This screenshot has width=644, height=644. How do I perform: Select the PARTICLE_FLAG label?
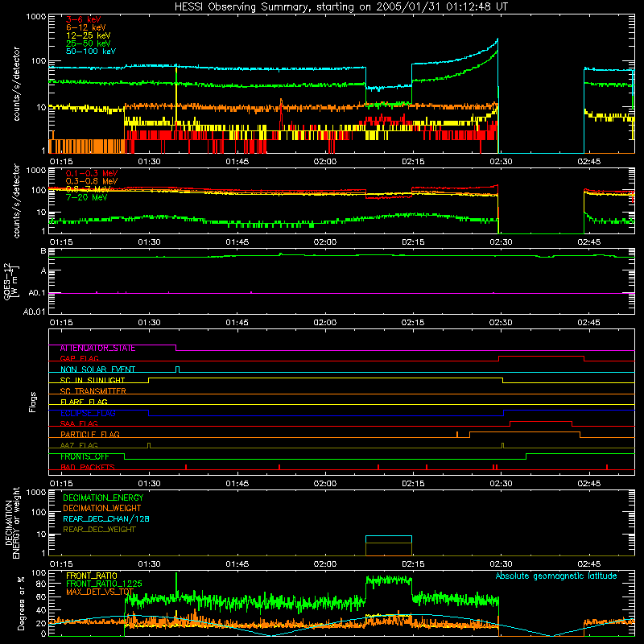90,435
